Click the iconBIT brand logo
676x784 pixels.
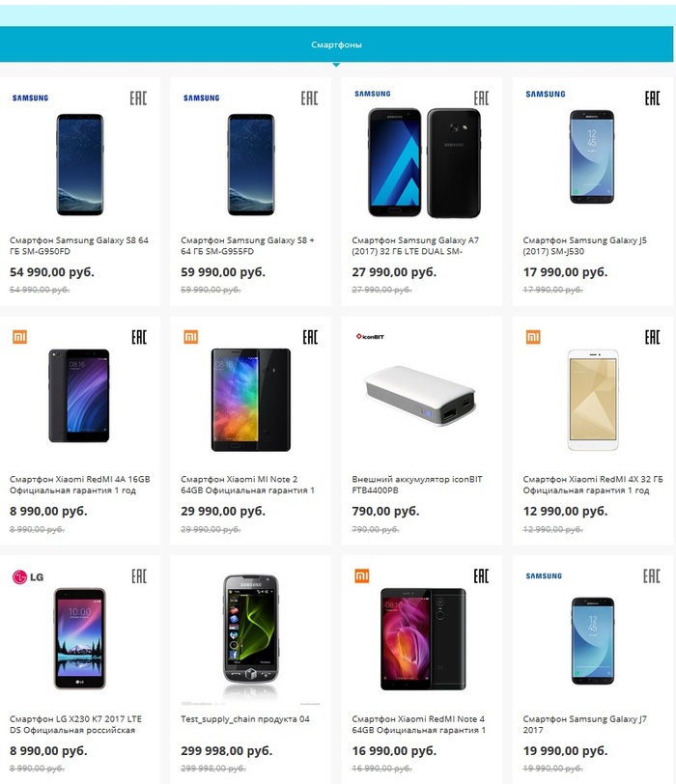(x=373, y=337)
